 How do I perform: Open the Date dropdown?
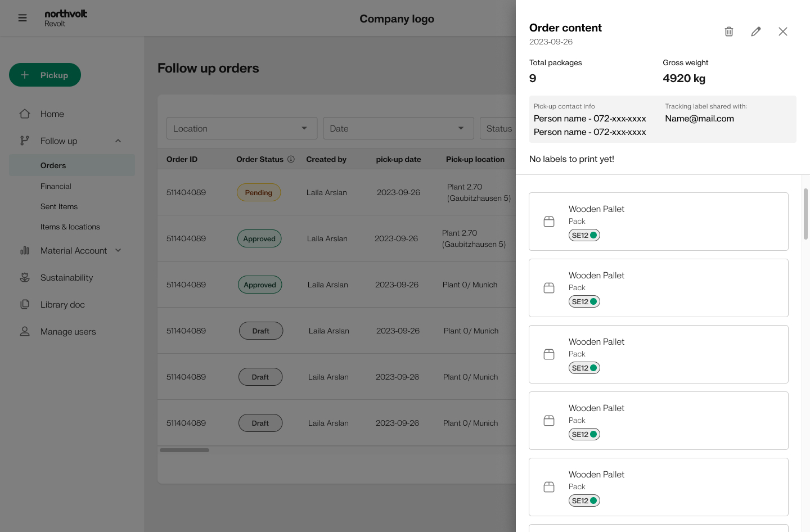point(399,128)
